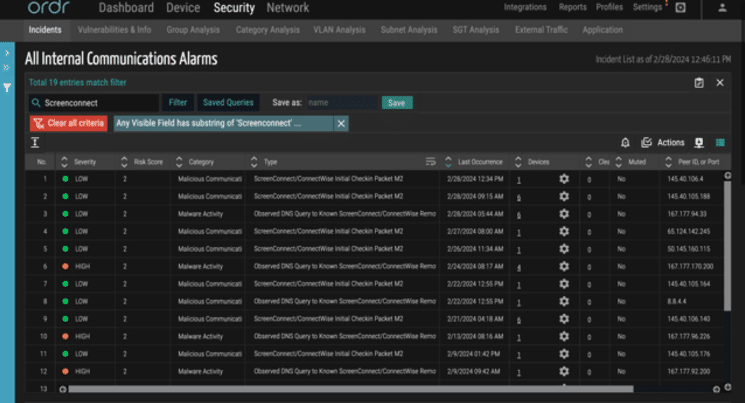Click the gear icon in row 8
This screenshot has width=745, height=403.
point(564,302)
